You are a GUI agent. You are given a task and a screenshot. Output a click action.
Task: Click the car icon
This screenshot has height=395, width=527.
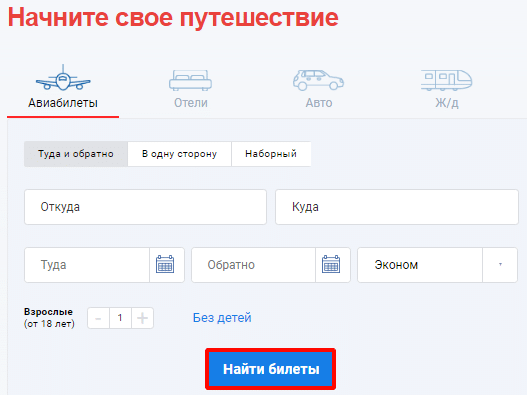click(318, 80)
